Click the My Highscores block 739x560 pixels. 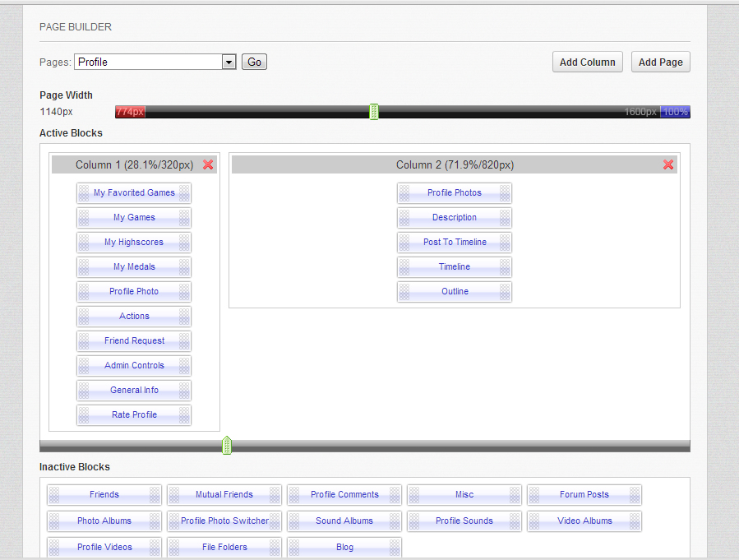[134, 242]
